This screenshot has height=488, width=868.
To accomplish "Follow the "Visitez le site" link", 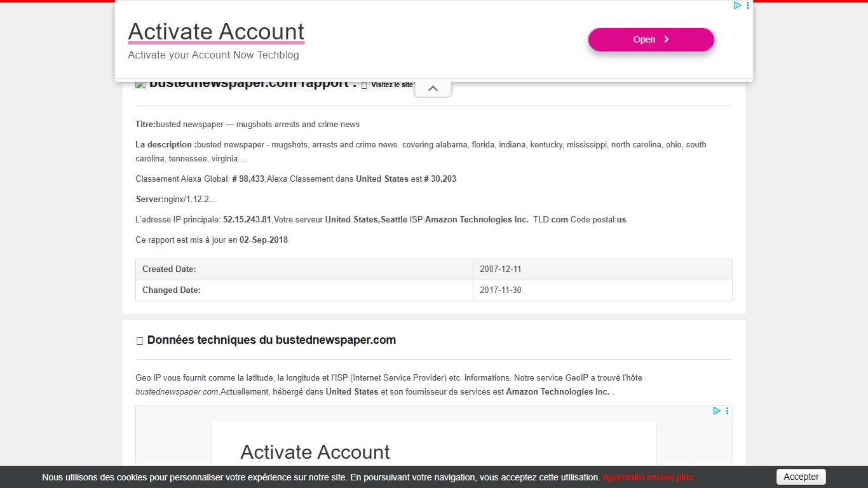I will (391, 85).
